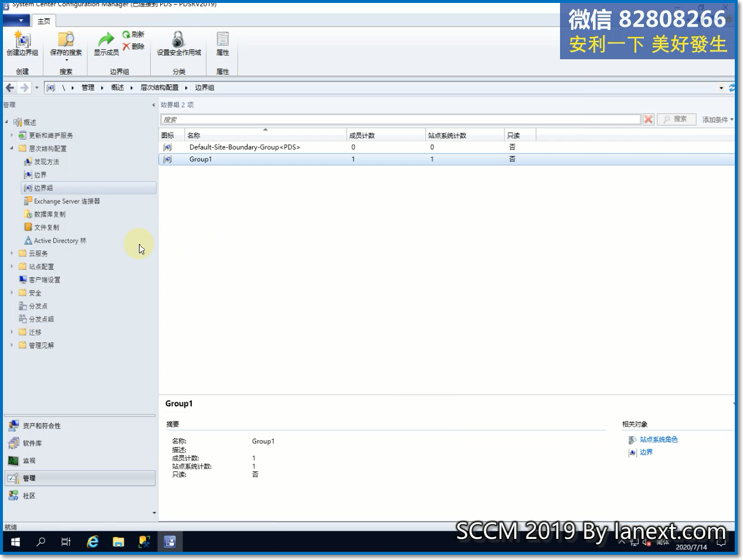
Task: Open the Site System Roles related link
Action: pyautogui.click(x=659, y=440)
